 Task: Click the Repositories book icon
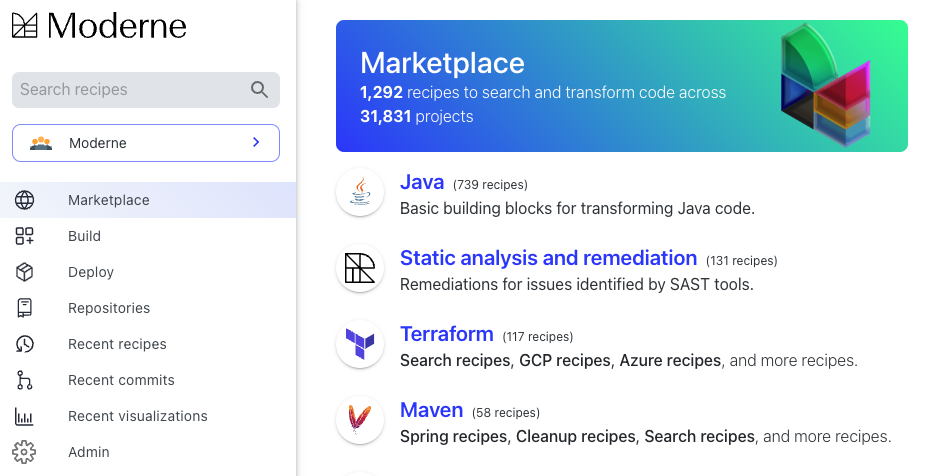pyautogui.click(x=24, y=308)
